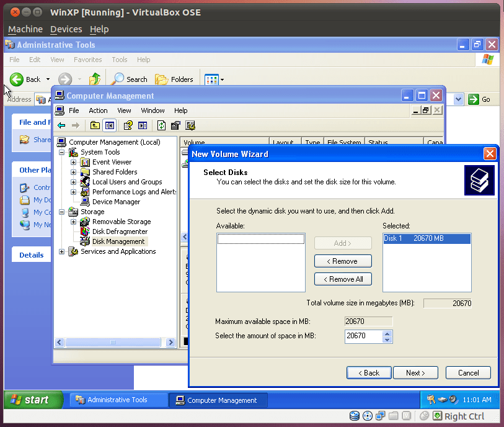Click the hard disk icon in VirtualBox status bar
Screen dimensions: 504x427
pyautogui.click(x=355, y=416)
